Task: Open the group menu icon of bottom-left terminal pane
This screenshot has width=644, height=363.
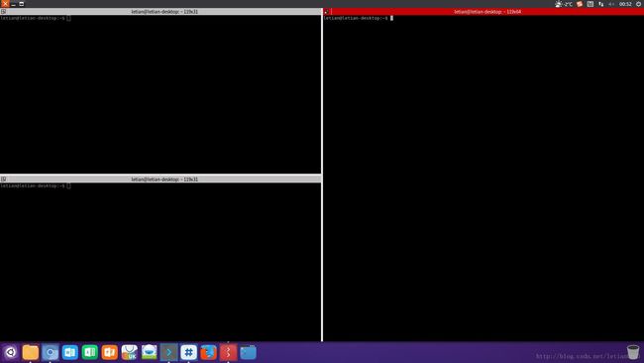Action: point(3,180)
